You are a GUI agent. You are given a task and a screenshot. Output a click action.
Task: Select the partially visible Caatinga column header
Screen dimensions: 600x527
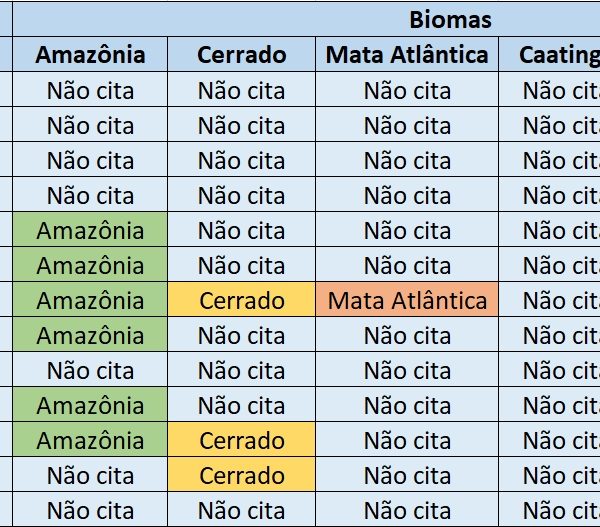pos(558,54)
